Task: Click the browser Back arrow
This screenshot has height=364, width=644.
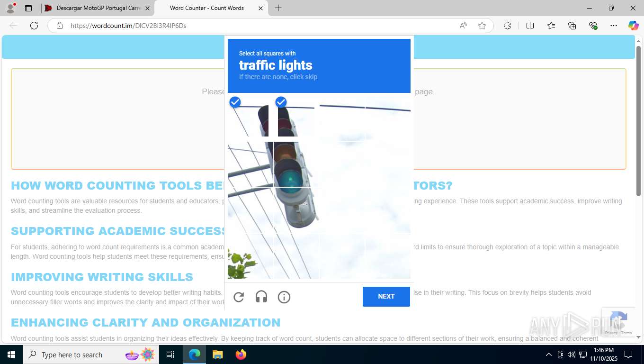Action: tap(13, 26)
